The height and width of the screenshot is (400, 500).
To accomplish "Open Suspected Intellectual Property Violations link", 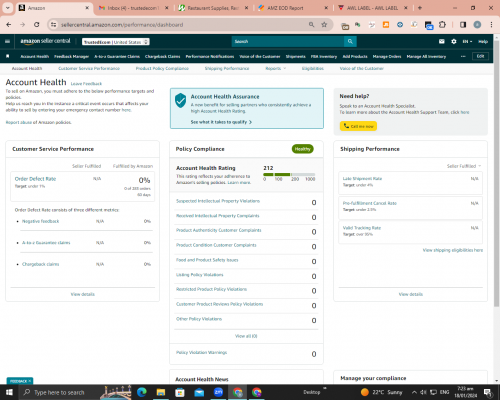I will [x=218, y=201].
